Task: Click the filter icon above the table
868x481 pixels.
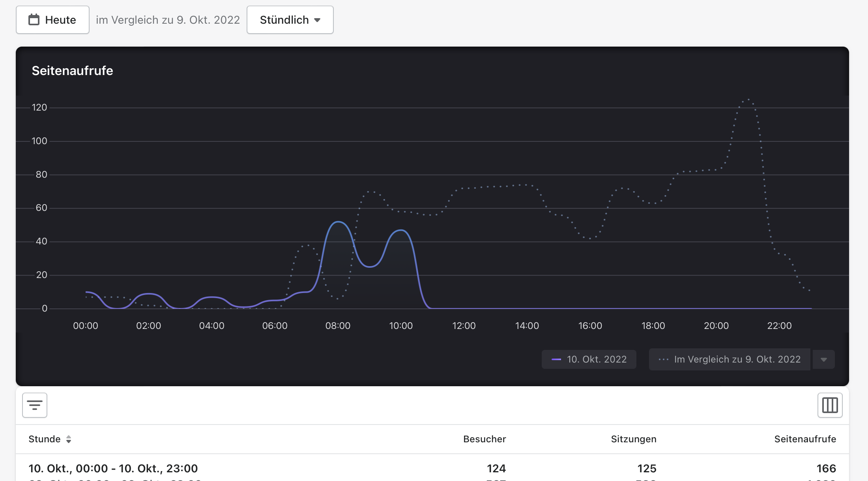Action: pos(35,405)
